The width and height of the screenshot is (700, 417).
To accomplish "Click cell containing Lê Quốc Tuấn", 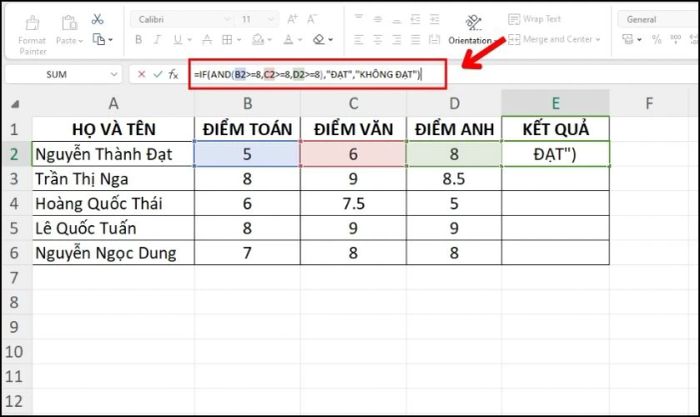I will tap(113, 228).
